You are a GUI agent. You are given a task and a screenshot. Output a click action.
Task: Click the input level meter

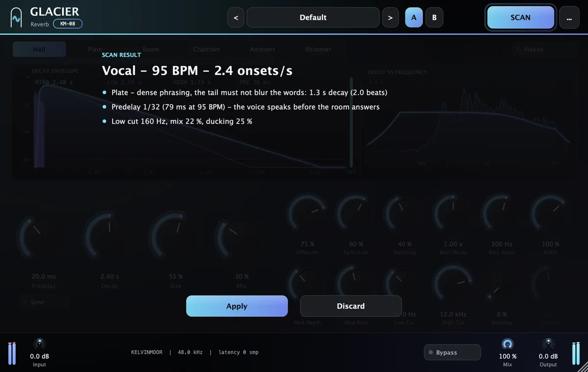12,353
